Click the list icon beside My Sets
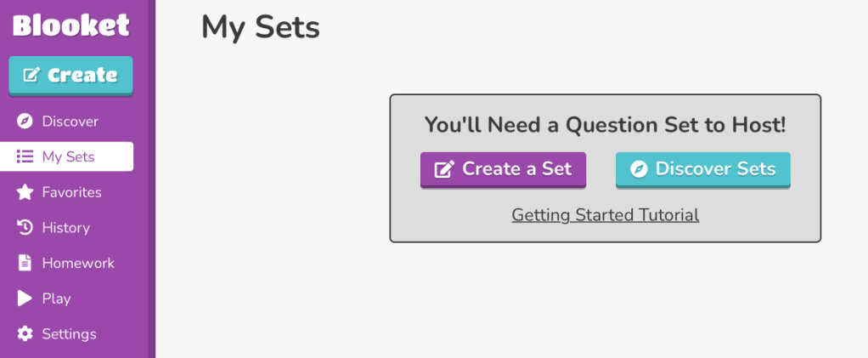This screenshot has width=868, height=358. click(x=25, y=157)
